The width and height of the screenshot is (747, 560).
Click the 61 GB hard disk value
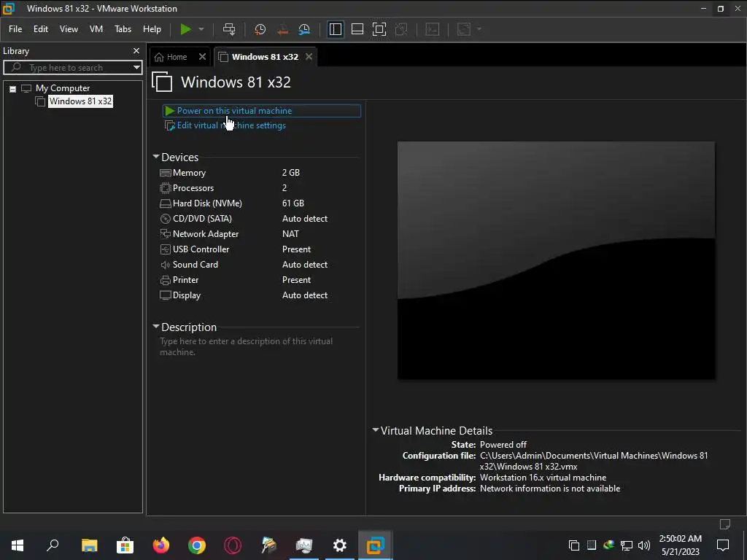pyautogui.click(x=293, y=203)
